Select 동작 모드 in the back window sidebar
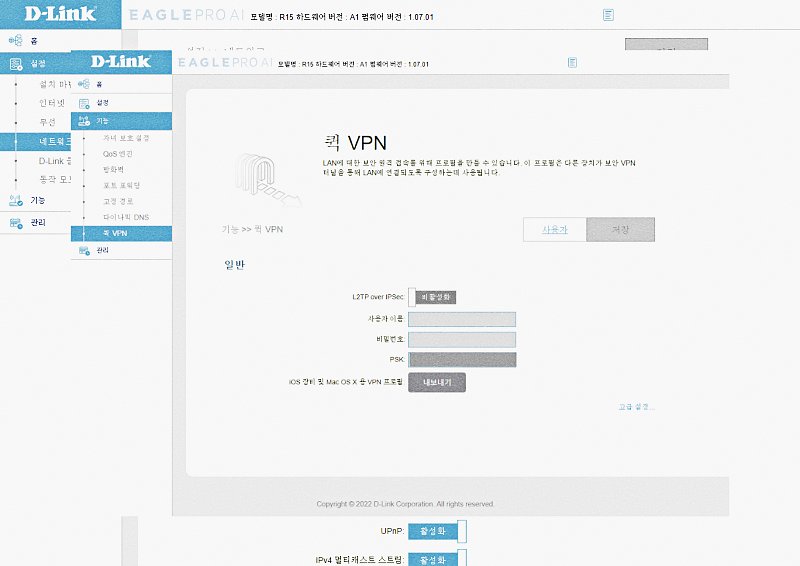Viewport: 800px width, 566px height. (55, 179)
